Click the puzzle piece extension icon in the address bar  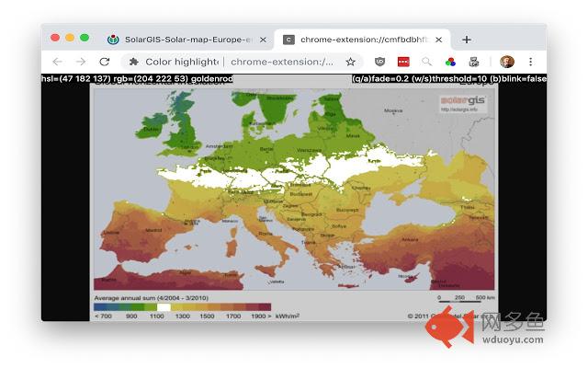[x=133, y=62]
